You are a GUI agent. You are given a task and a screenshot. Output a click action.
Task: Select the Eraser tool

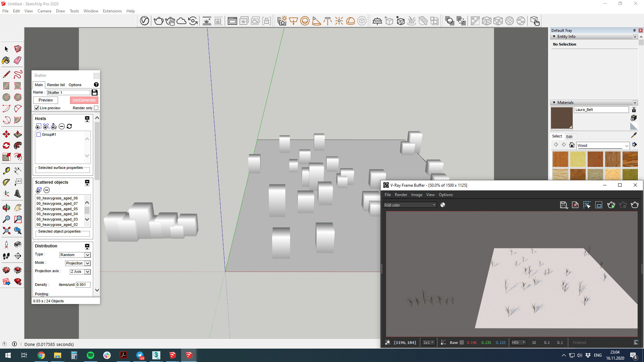18,60
